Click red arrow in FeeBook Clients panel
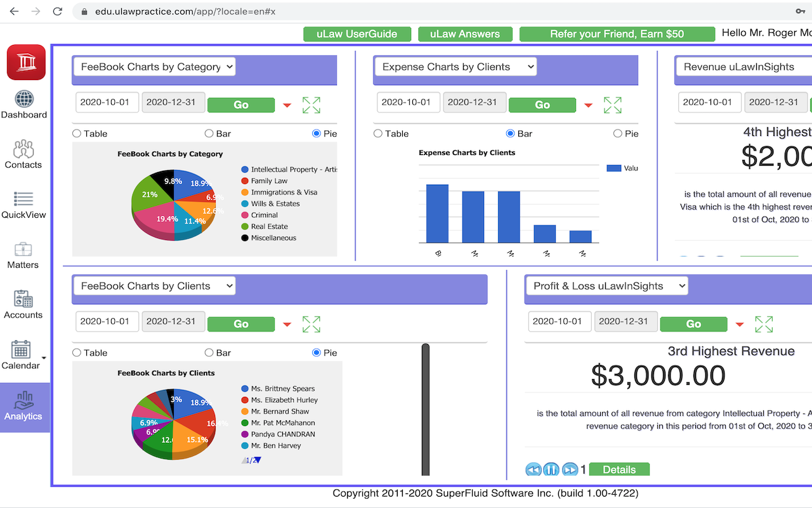The width and height of the screenshot is (812, 508). click(x=287, y=324)
